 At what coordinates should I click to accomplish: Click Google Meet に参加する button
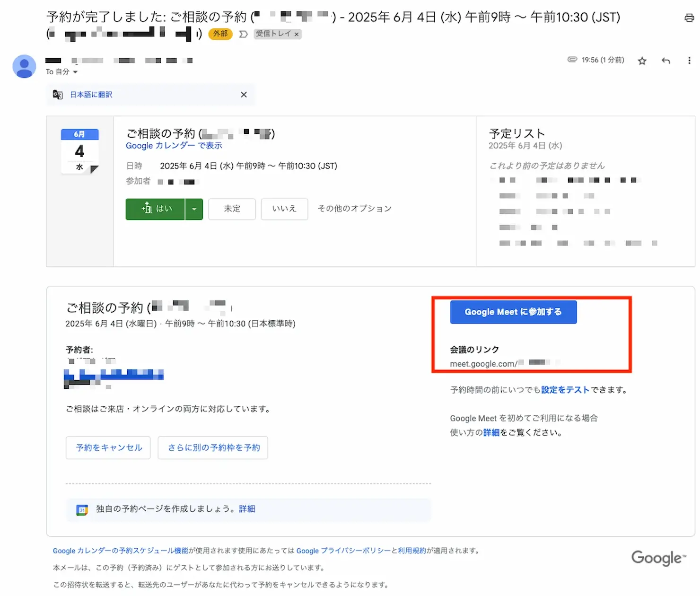click(x=513, y=312)
